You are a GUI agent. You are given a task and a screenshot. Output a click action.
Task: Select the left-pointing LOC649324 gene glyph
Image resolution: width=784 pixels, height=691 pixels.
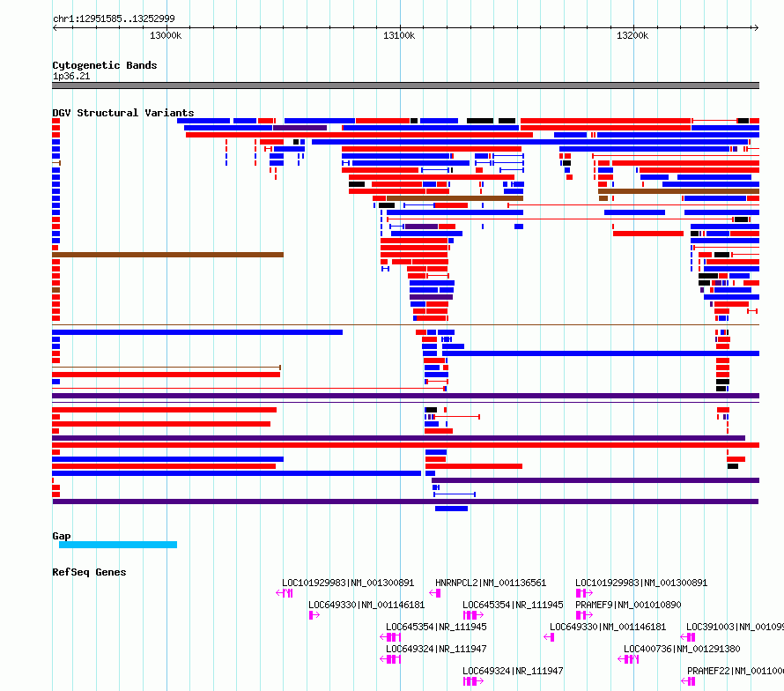click(x=390, y=659)
